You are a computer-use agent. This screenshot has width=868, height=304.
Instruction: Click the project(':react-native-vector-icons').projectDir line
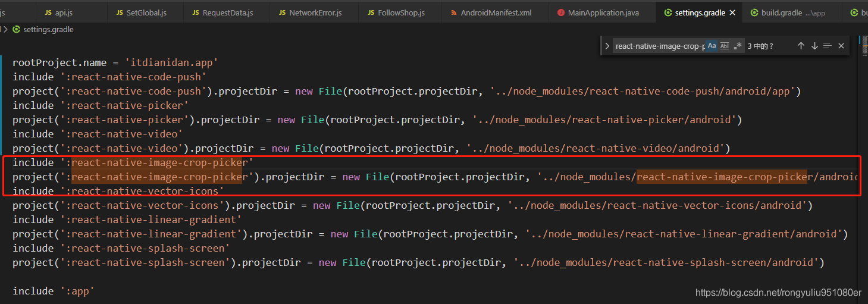click(x=413, y=205)
